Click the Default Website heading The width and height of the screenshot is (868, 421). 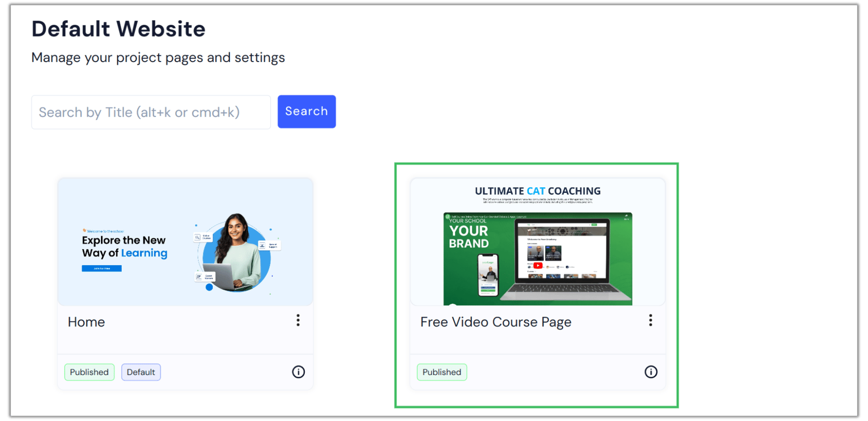(119, 29)
